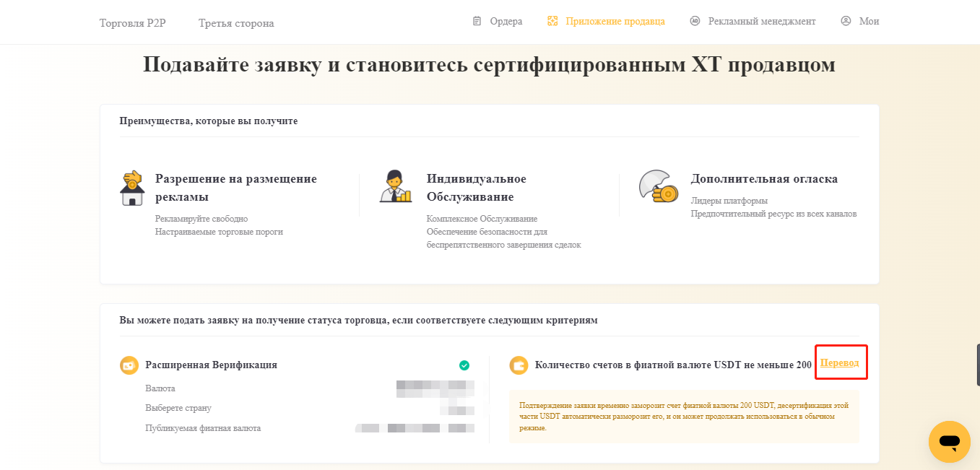The width and height of the screenshot is (980, 470).
Task: Select the Дополнительная огласка title
Action: pos(764,179)
